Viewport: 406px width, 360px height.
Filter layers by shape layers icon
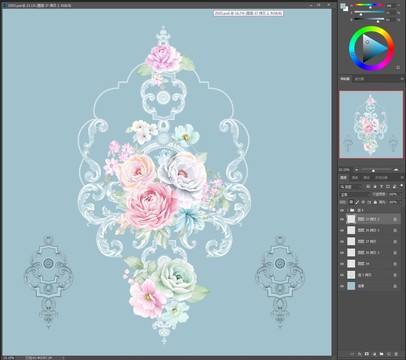click(388, 187)
